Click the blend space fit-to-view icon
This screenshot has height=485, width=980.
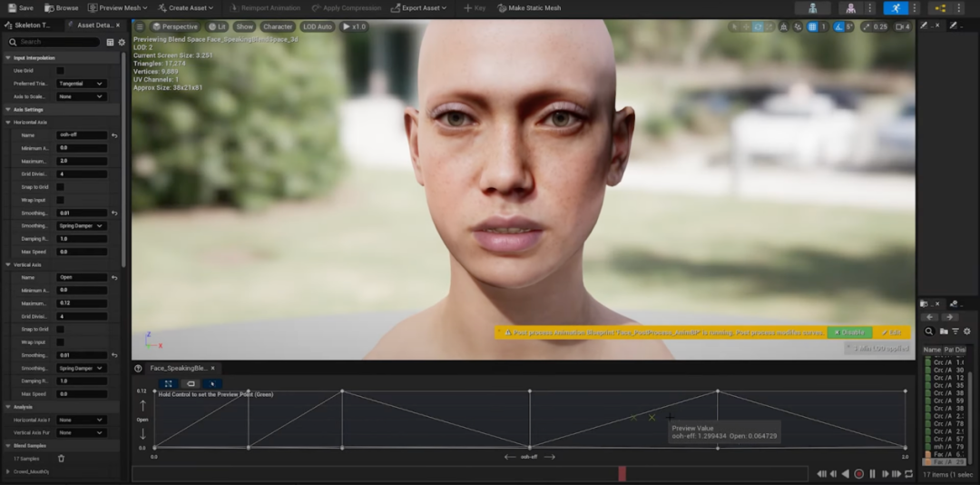tap(169, 384)
